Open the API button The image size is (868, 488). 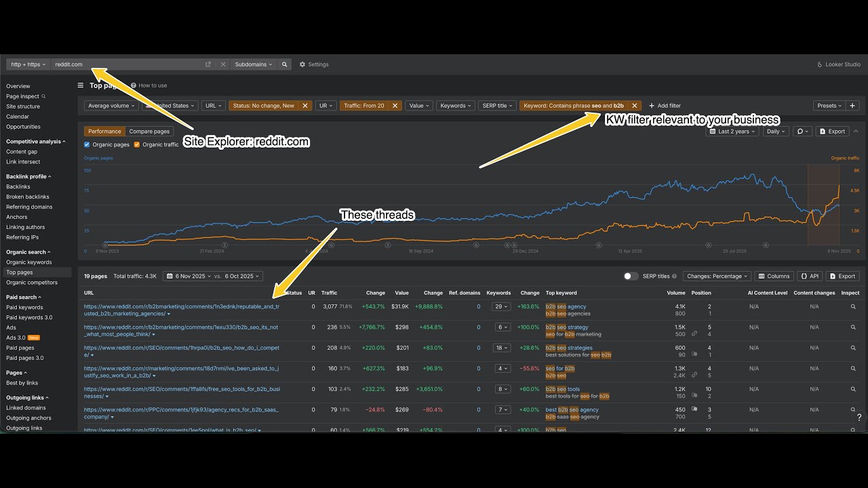click(809, 276)
